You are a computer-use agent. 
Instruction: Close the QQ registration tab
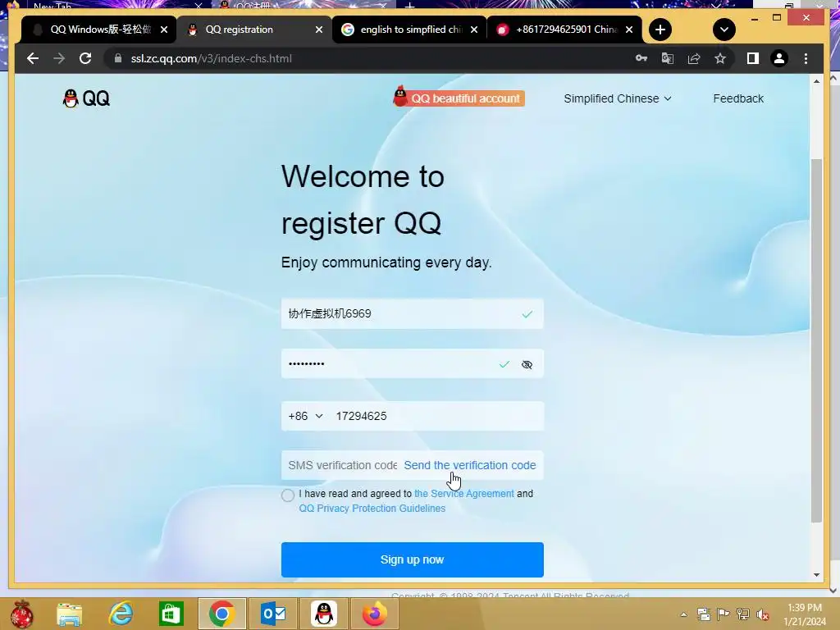[319, 30]
